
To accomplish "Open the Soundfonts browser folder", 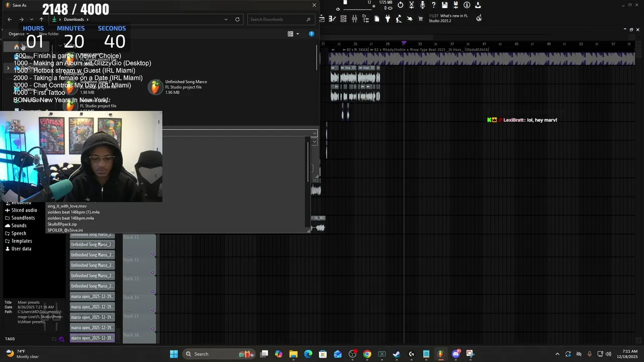I will click(20, 218).
